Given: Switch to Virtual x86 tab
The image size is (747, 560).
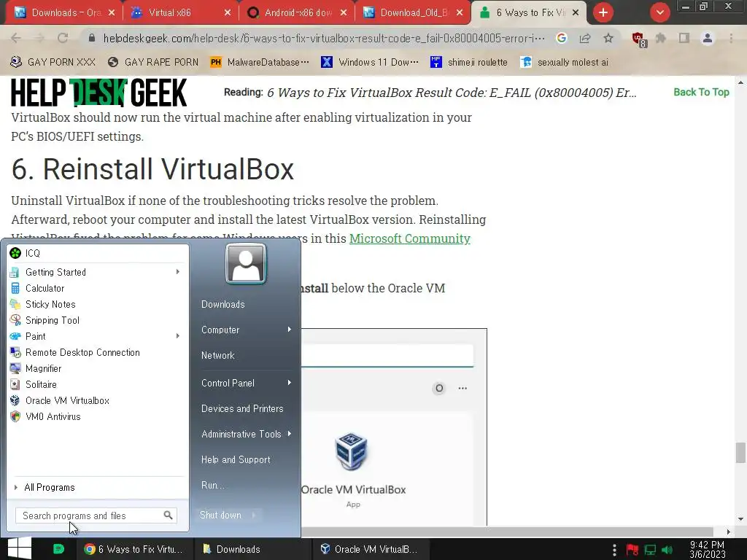Looking at the screenshot, I should click(180, 13).
